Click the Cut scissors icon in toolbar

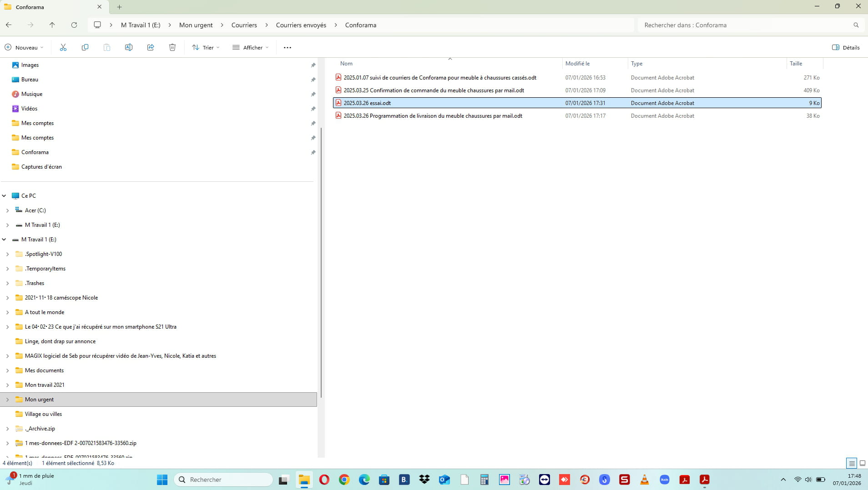tap(63, 47)
